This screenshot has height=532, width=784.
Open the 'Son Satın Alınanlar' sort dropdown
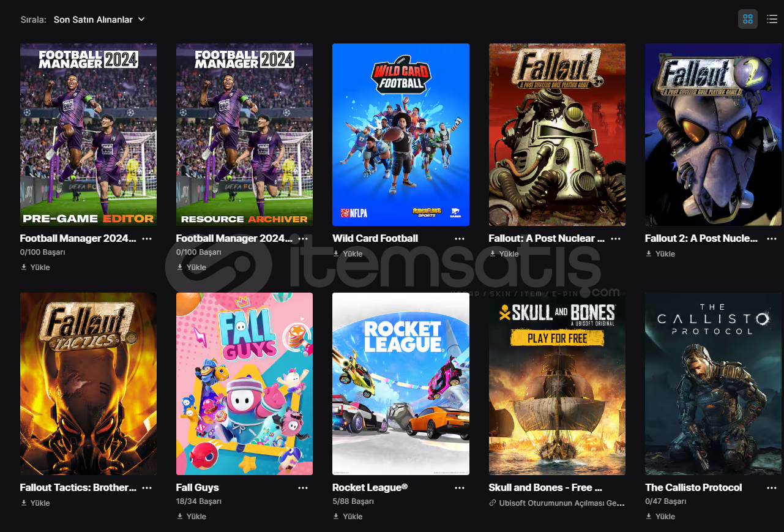(99, 20)
